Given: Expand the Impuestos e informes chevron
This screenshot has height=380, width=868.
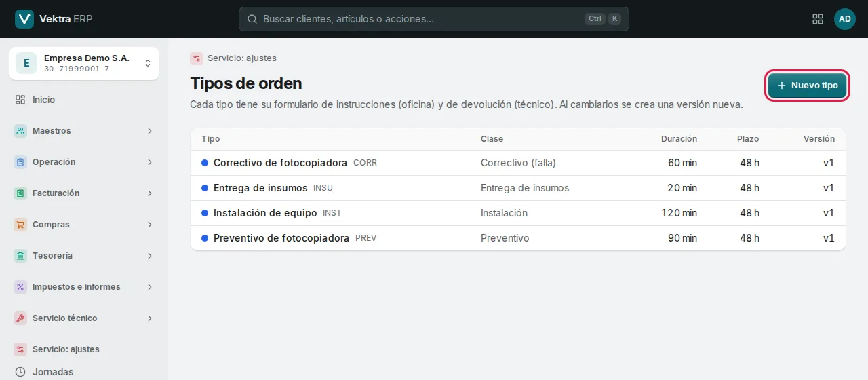Looking at the screenshot, I should (150, 287).
